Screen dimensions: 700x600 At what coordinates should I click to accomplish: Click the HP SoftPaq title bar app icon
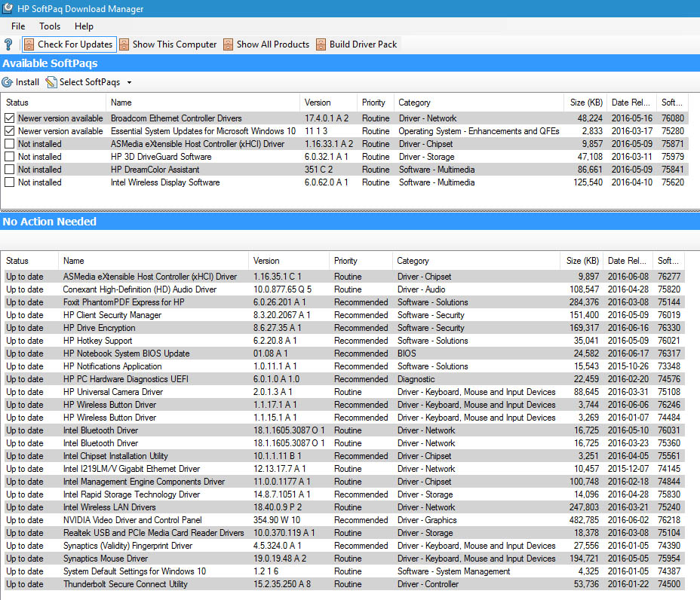(9, 9)
